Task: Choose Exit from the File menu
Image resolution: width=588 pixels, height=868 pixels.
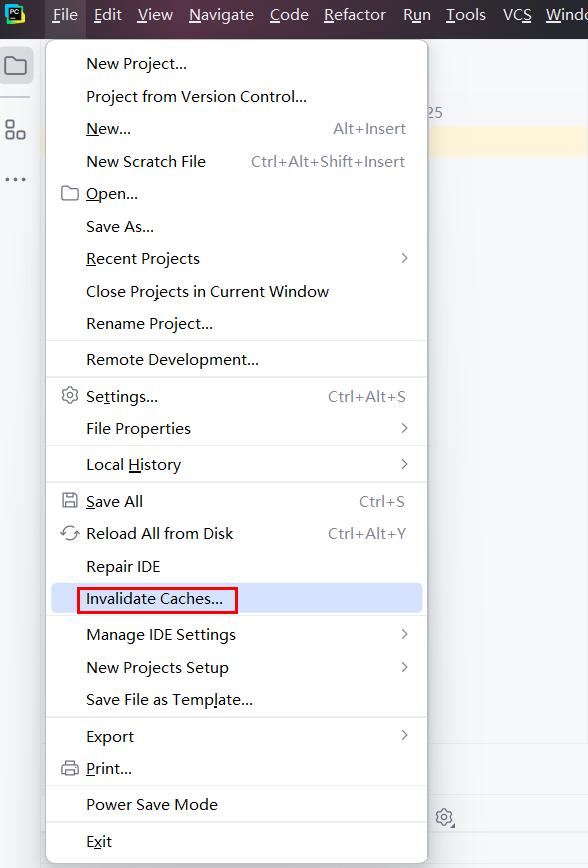Action: point(236,841)
